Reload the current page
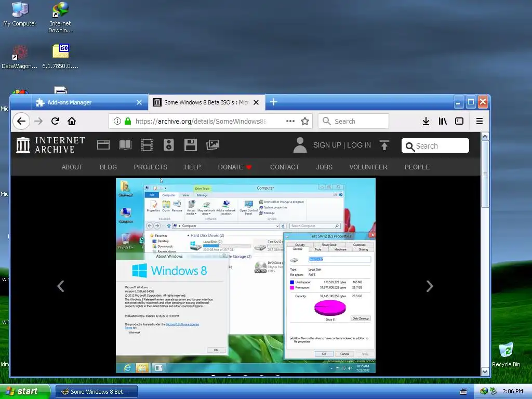 click(x=55, y=121)
